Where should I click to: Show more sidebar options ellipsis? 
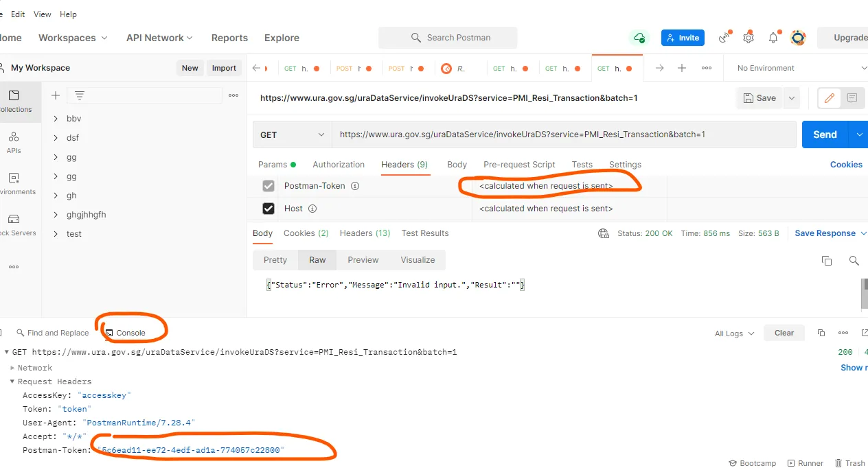(x=14, y=267)
